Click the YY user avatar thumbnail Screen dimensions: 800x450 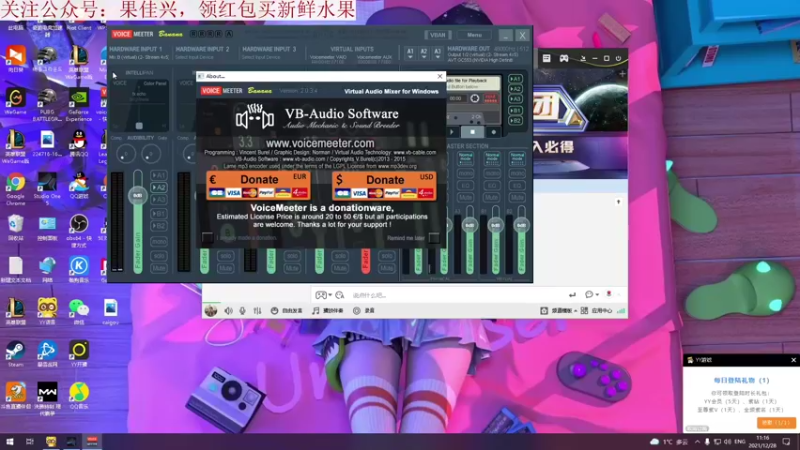211,310
